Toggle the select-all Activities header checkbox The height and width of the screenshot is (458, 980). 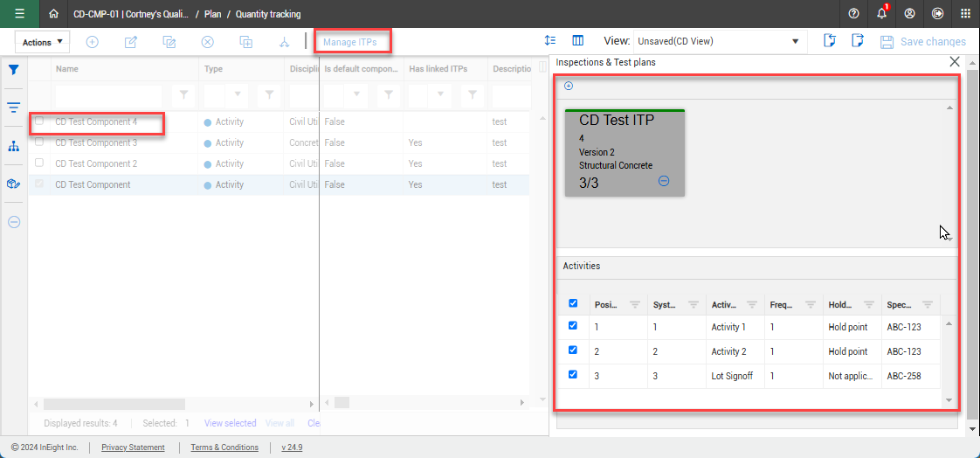(x=573, y=302)
